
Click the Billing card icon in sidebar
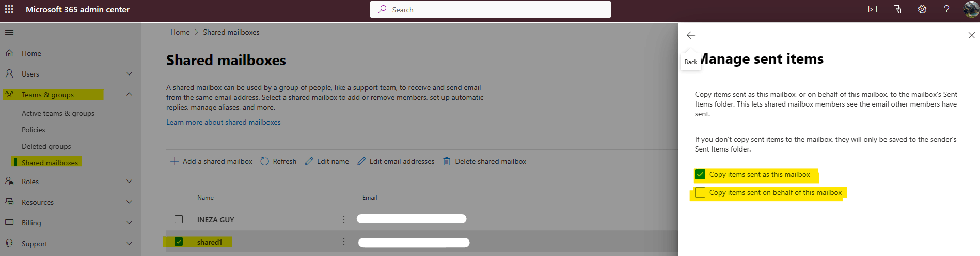(x=9, y=222)
